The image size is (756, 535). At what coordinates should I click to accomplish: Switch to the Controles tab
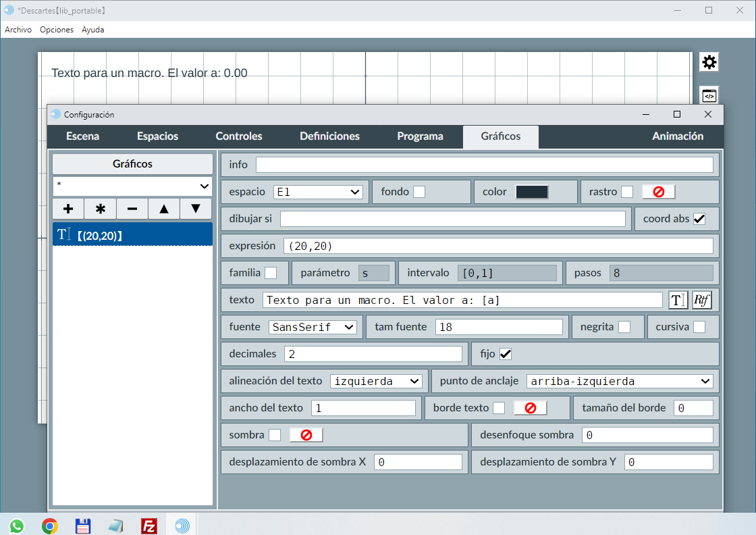tap(239, 136)
